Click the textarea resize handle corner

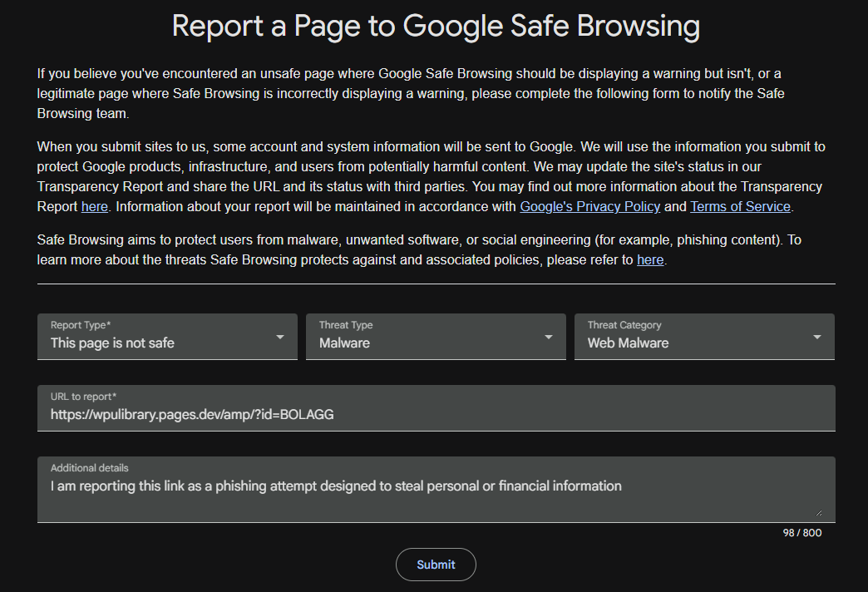point(819,513)
